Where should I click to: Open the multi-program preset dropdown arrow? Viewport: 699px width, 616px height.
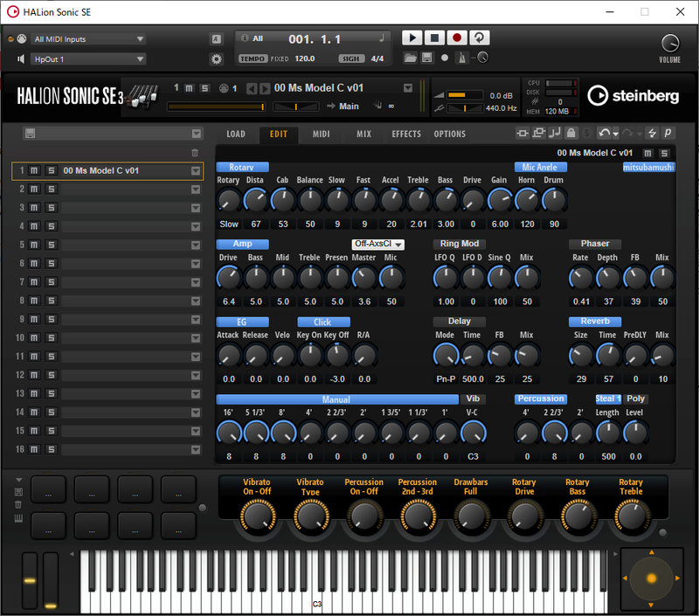pyautogui.click(x=196, y=134)
